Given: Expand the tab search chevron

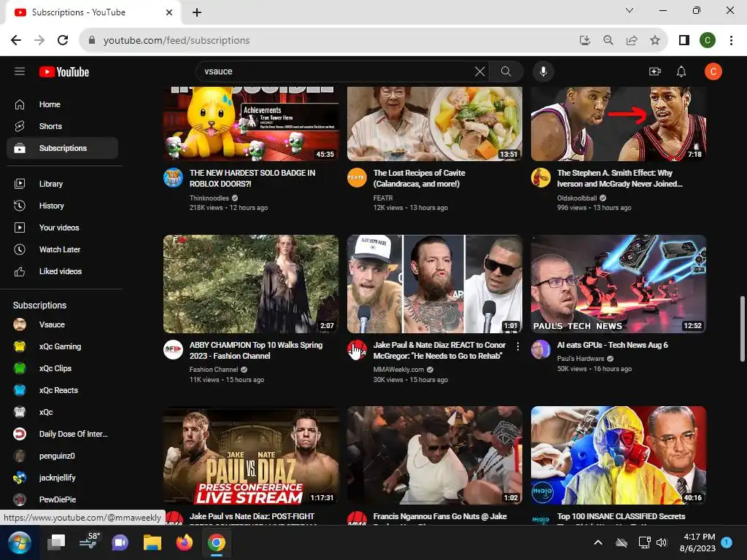Looking at the screenshot, I should pyautogui.click(x=630, y=10).
